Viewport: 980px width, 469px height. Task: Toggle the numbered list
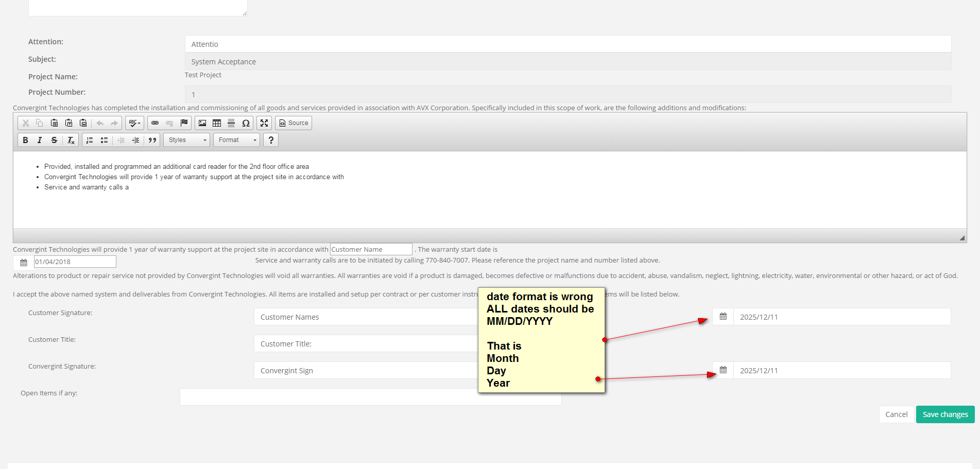pos(90,140)
